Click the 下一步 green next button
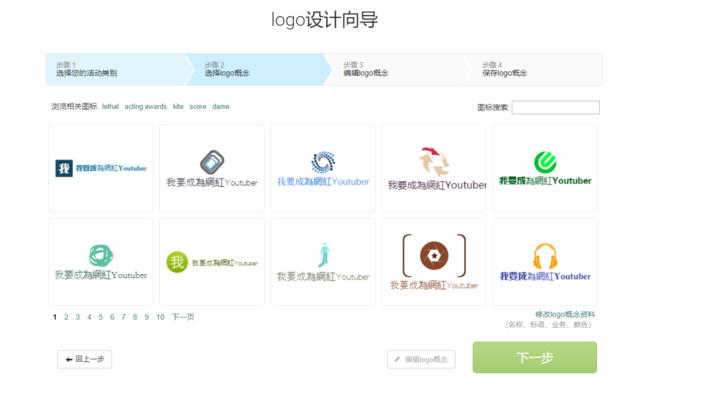This screenshot has width=728, height=406. pos(535,357)
